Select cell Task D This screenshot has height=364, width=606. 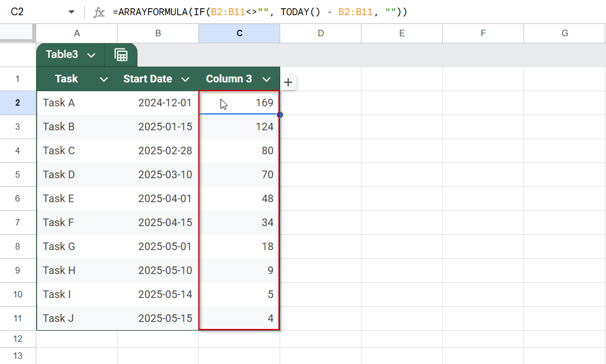(x=77, y=175)
